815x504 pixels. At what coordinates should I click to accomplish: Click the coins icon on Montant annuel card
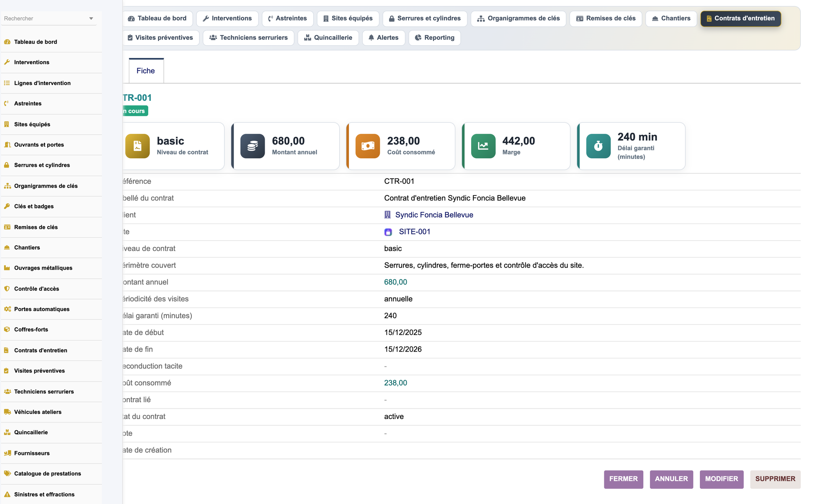253,146
